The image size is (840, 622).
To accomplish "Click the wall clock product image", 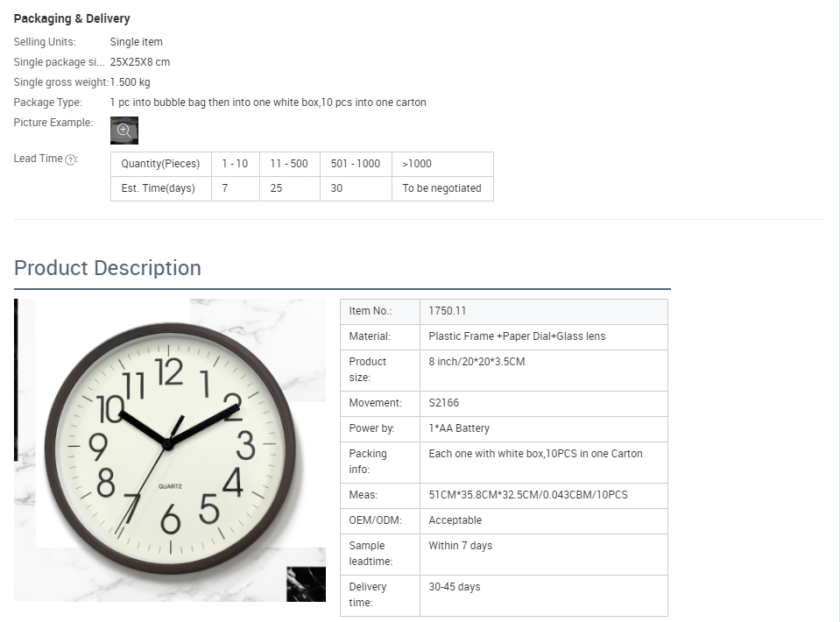I will 170,448.
